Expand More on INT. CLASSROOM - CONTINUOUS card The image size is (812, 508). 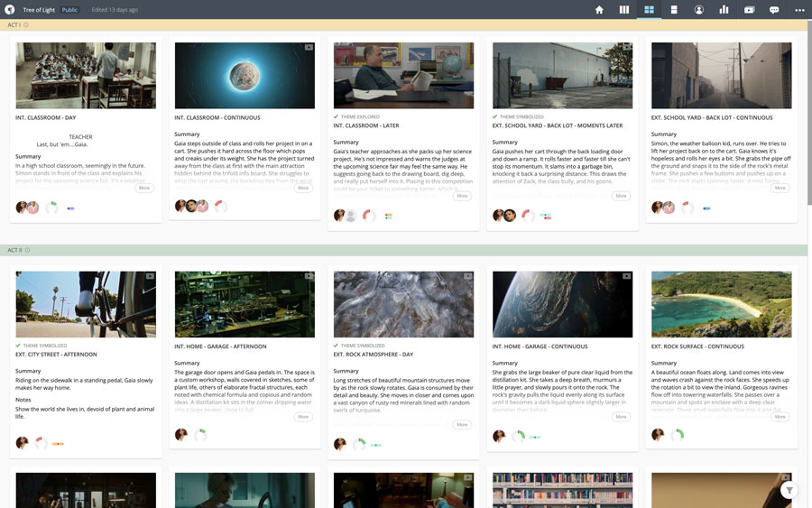(303, 188)
